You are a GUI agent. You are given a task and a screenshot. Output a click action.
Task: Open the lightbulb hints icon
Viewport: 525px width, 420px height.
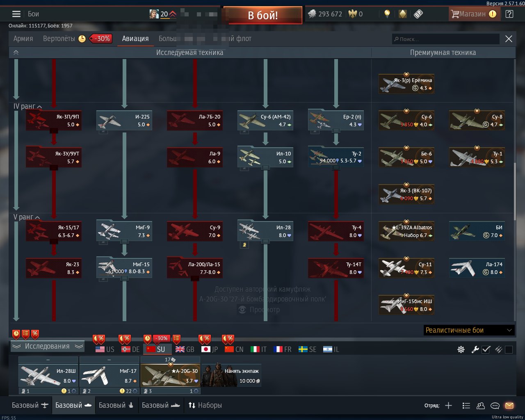click(387, 14)
